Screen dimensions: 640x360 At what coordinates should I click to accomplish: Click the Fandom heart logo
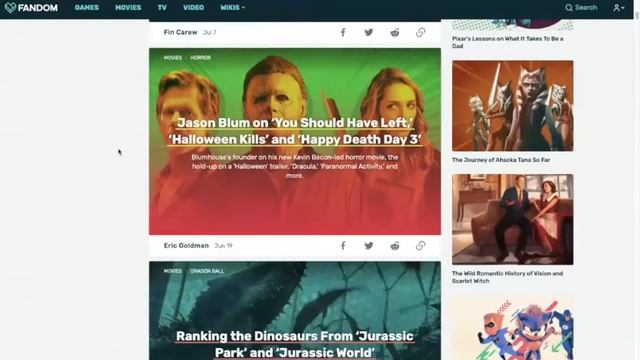click(11, 7)
